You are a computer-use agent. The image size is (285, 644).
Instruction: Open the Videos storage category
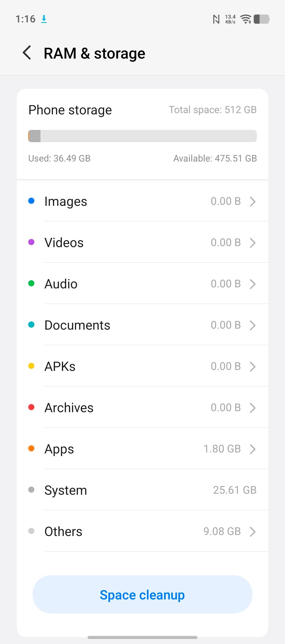(x=142, y=242)
